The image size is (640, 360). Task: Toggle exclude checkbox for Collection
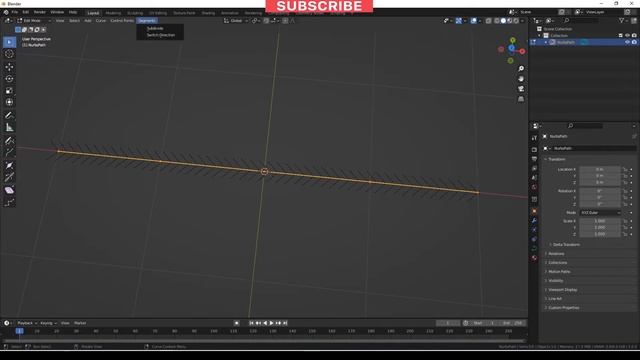tap(620, 36)
